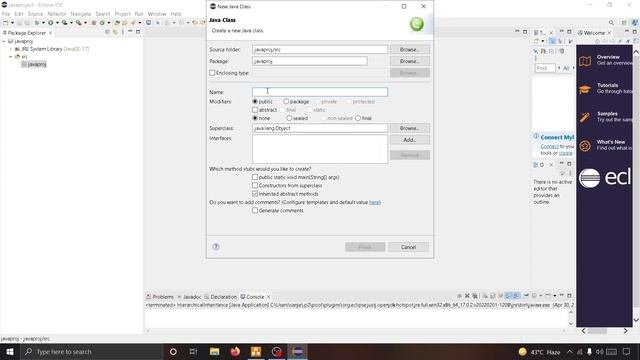640x360 pixels.
Task: Select the final radio button
Action: [x=358, y=118]
